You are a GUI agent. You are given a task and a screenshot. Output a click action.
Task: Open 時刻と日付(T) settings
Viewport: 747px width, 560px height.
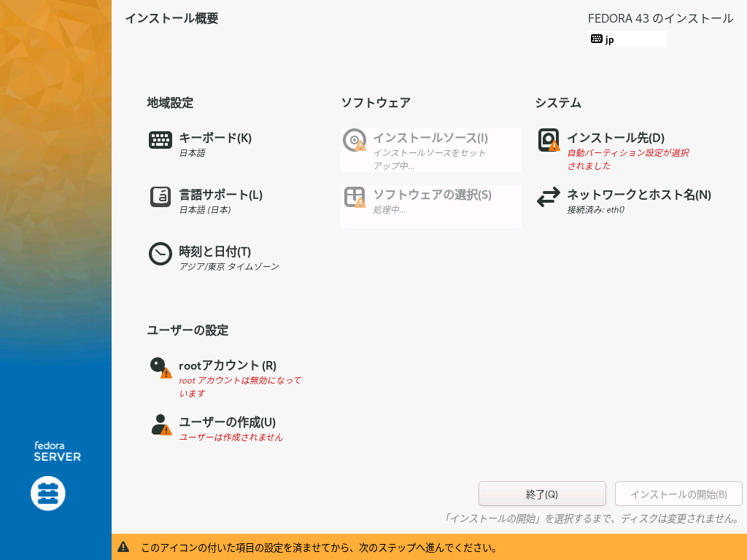[214, 252]
